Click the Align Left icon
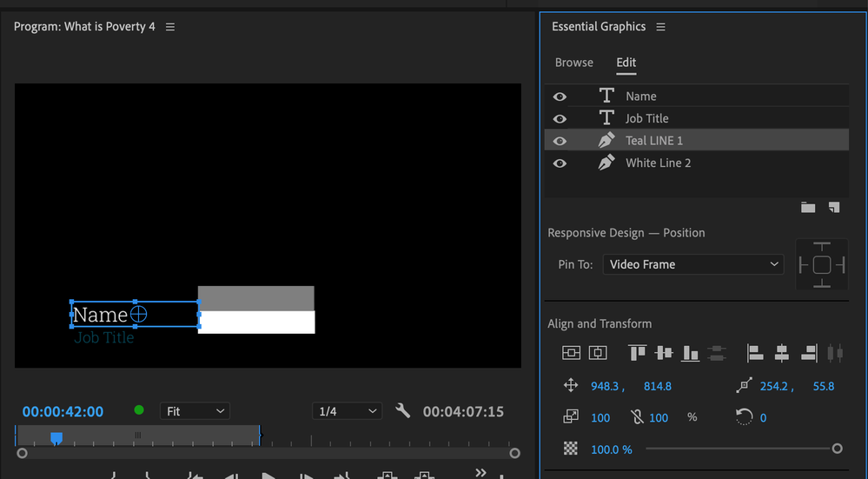The height and width of the screenshot is (479, 868). (755, 353)
